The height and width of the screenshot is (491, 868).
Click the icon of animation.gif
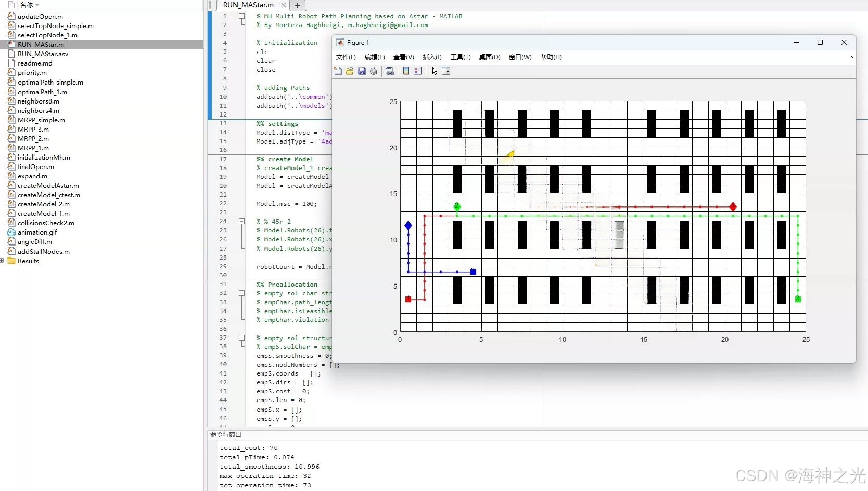click(x=11, y=232)
